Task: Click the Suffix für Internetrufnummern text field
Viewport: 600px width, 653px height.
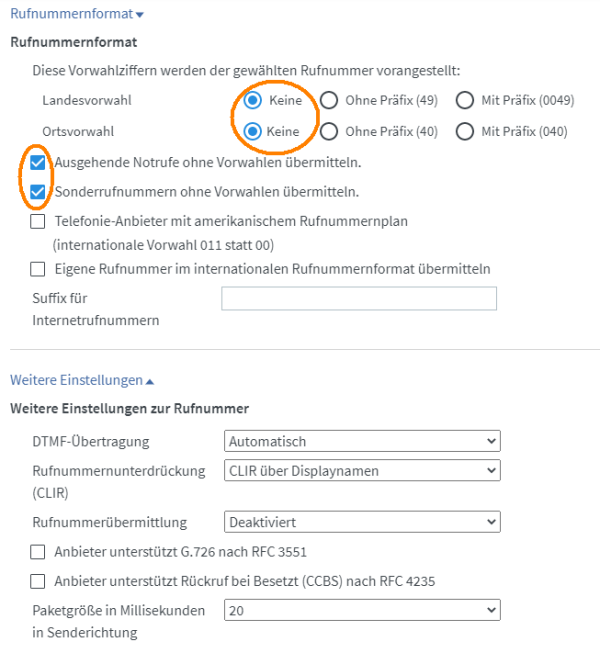Action: (359, 299)
